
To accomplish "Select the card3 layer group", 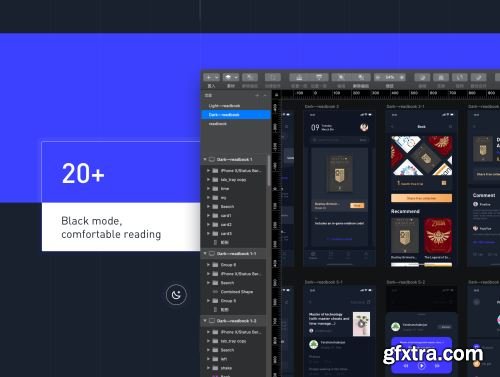I will (234, 233).
